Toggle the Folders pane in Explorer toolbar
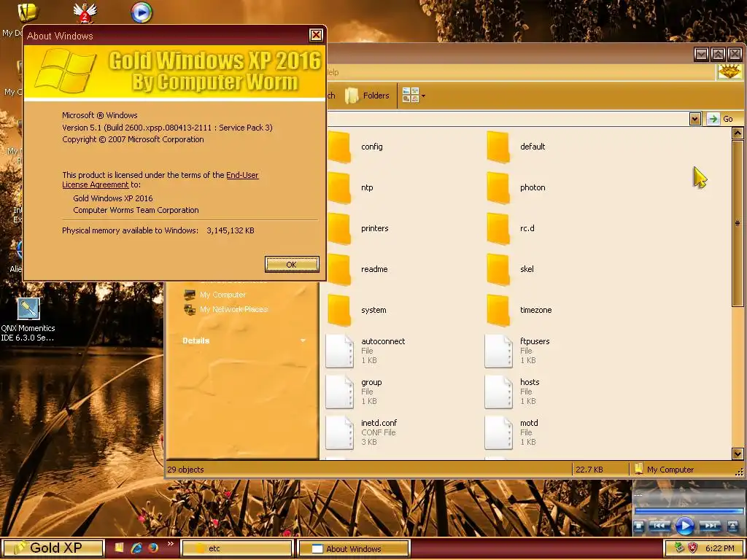Screen dimensions: 747x560 point(367,96)
